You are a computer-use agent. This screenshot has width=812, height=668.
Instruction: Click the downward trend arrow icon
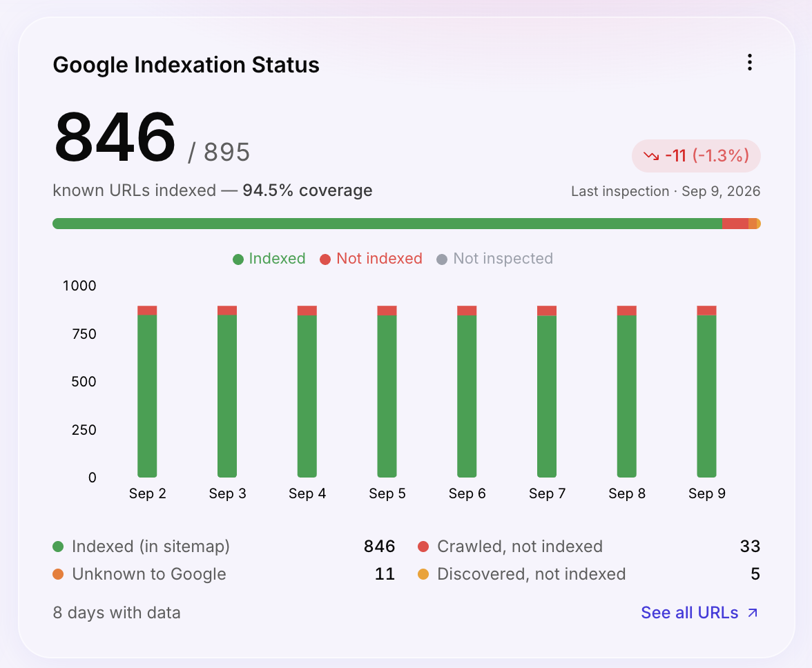click(651, 156)
